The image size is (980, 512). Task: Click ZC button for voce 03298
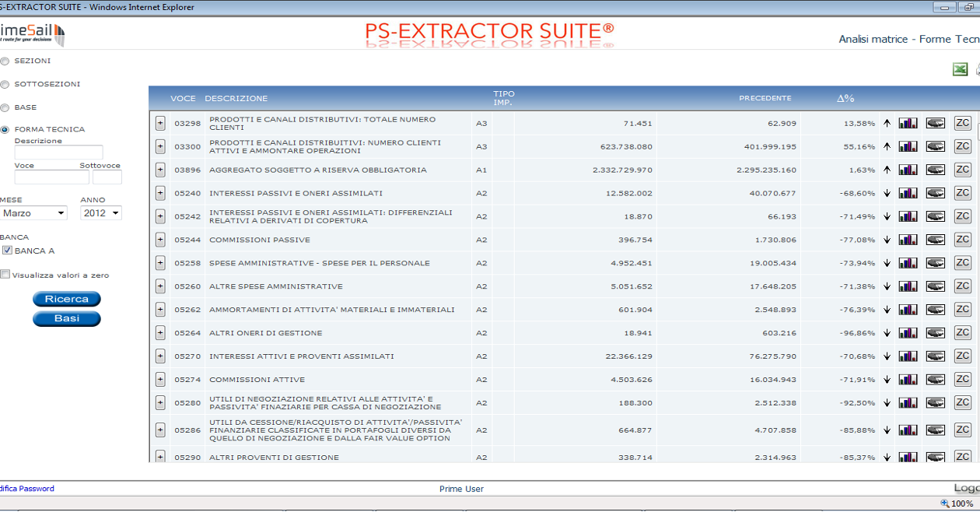pos(963,123)
